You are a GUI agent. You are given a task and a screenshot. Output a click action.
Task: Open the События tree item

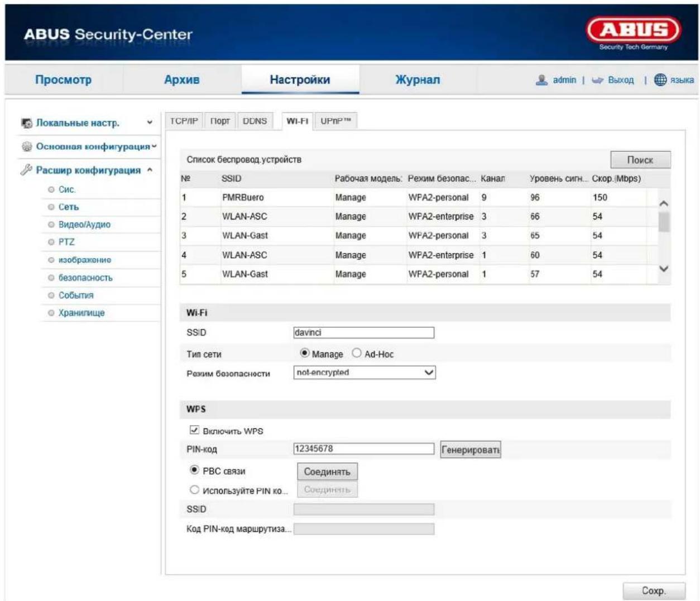point(76,295)
